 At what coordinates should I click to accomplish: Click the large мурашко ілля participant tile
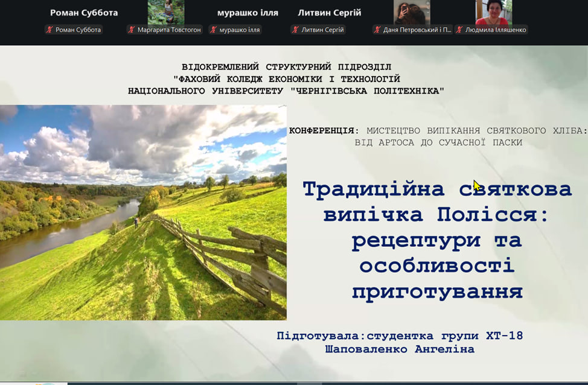[248, 13]
